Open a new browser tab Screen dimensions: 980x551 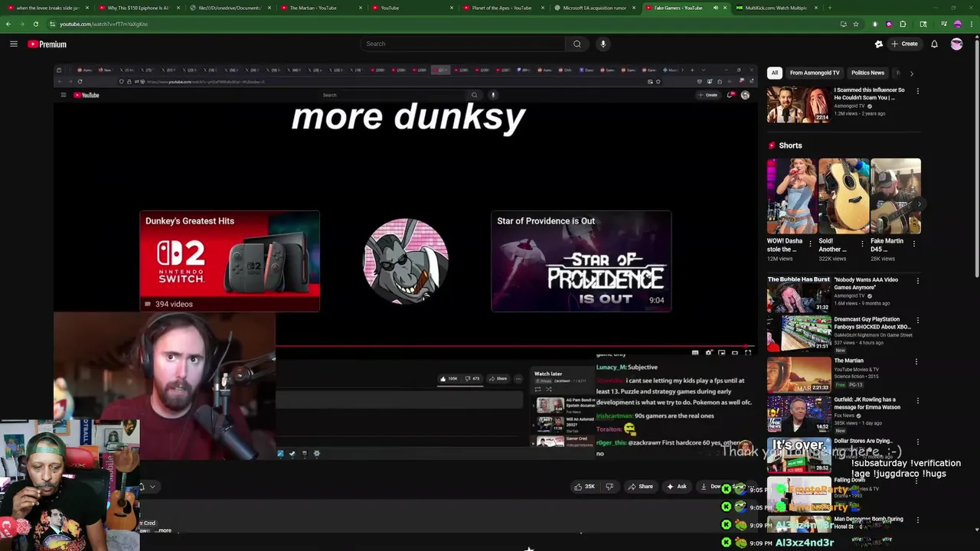[x=829, y=8]
